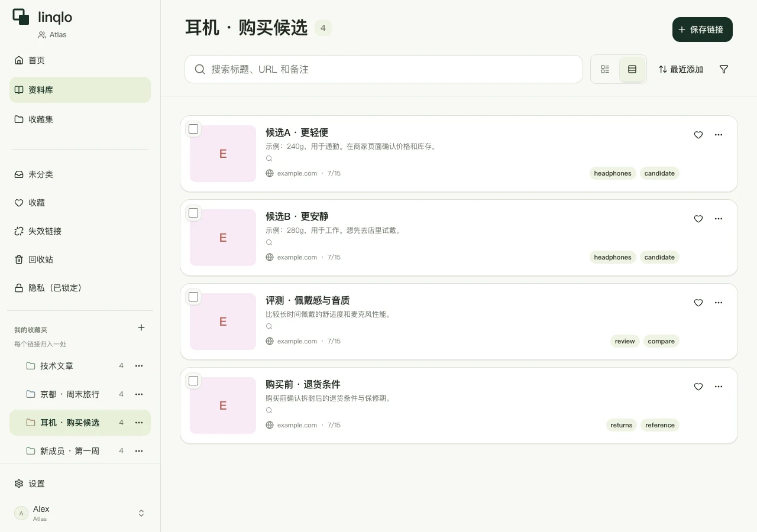Open 失效链接 page
Screen dimensions: 757x532
80,231
